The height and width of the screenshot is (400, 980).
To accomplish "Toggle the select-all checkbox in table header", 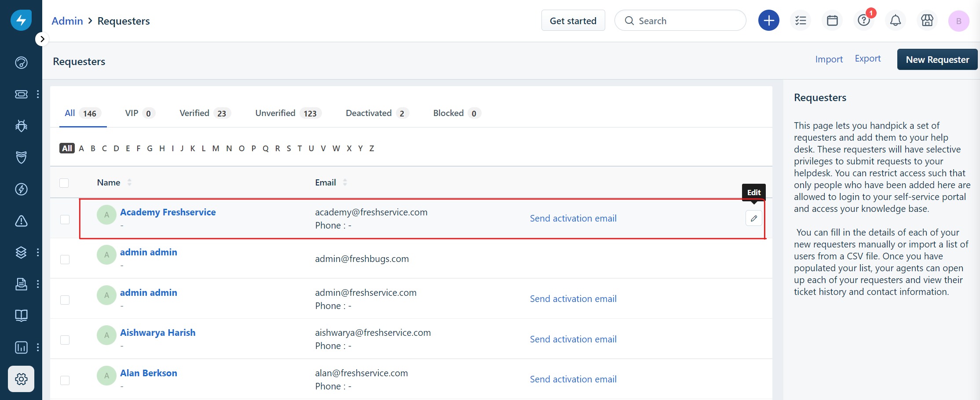I will pos(64,183).
